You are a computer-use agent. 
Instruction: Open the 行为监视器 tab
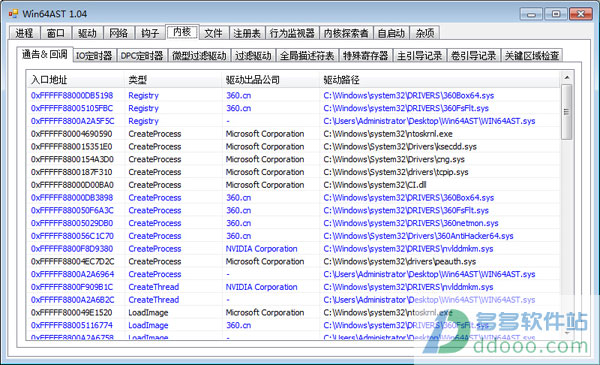(292, 33)
